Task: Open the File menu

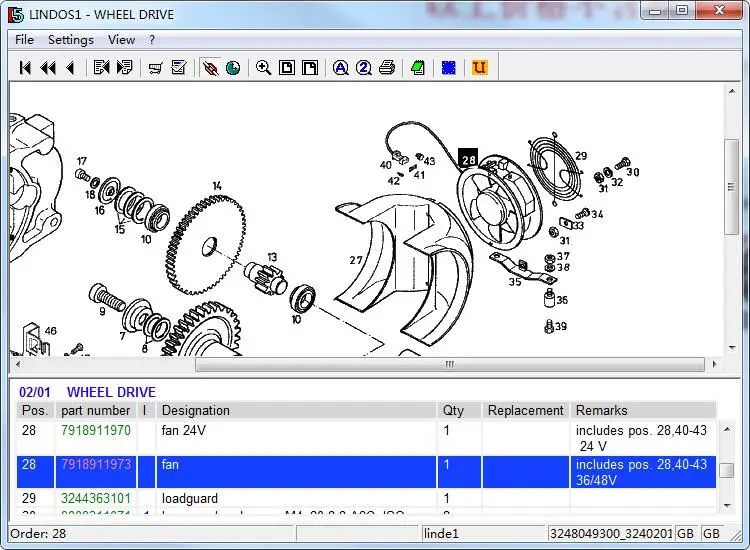Action: click(24, 40)
